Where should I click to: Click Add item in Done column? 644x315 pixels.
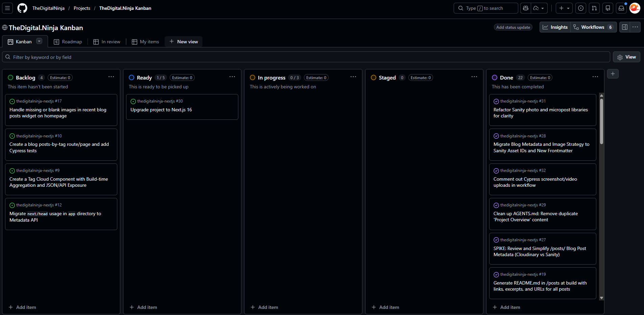pyautogui.click(x=506, y=307)
